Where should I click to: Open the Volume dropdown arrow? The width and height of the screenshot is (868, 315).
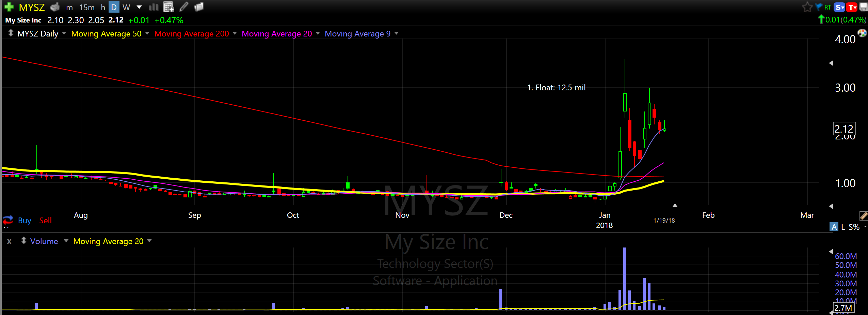pos(66,241)
